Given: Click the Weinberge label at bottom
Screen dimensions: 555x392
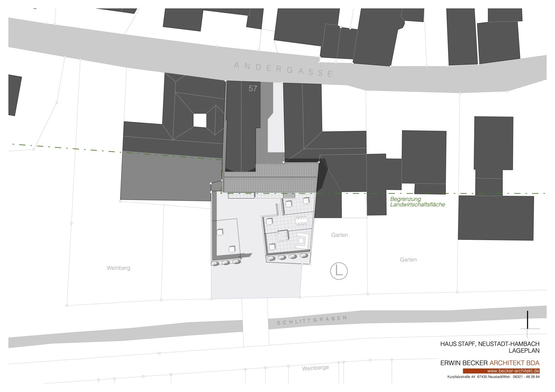Looking at the screenshot, I should click(x=315, y=368).
